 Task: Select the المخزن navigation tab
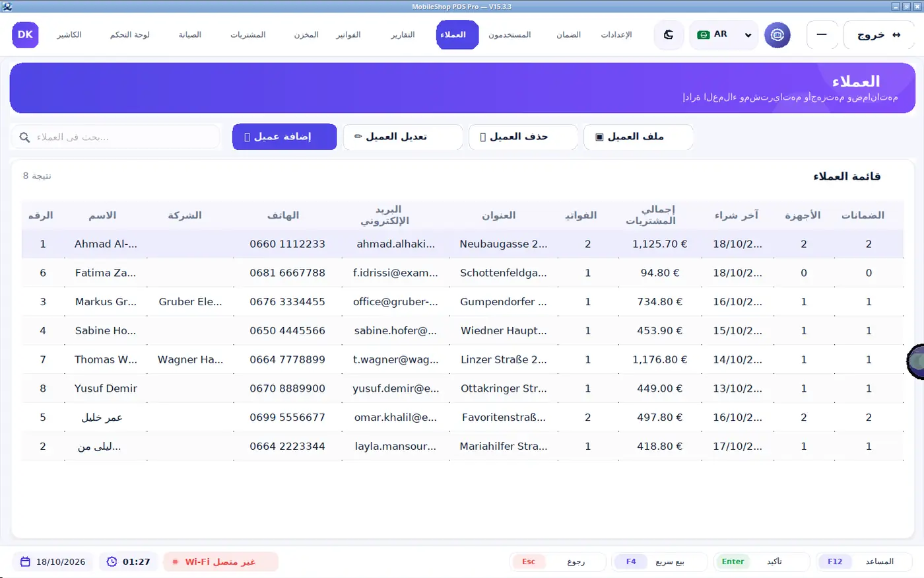tap(306, 35)
